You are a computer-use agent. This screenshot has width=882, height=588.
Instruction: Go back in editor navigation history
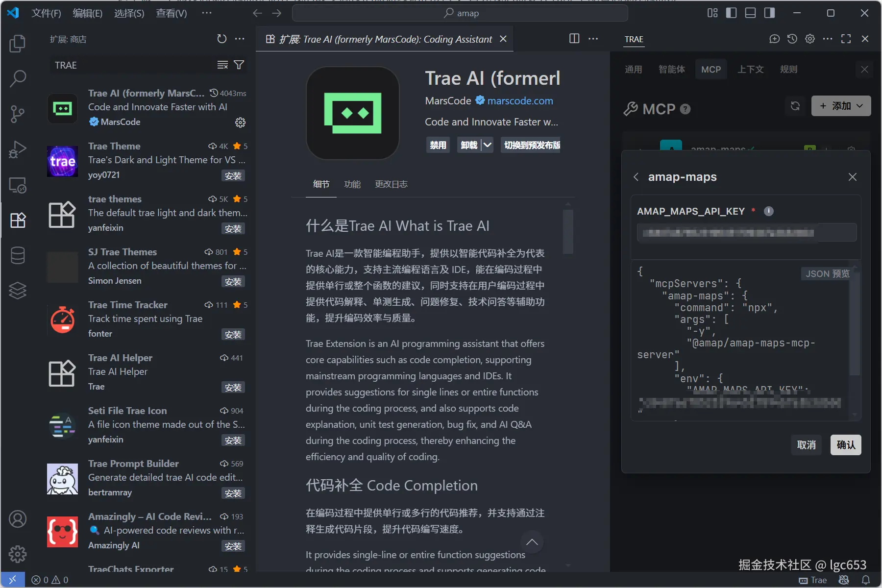[x=258, y=13]
